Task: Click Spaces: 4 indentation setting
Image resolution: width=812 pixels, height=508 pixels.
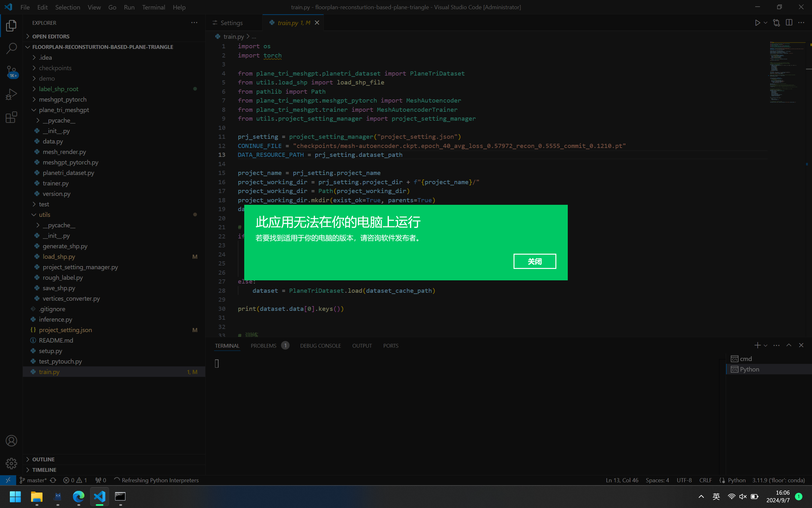Action: 657,480
